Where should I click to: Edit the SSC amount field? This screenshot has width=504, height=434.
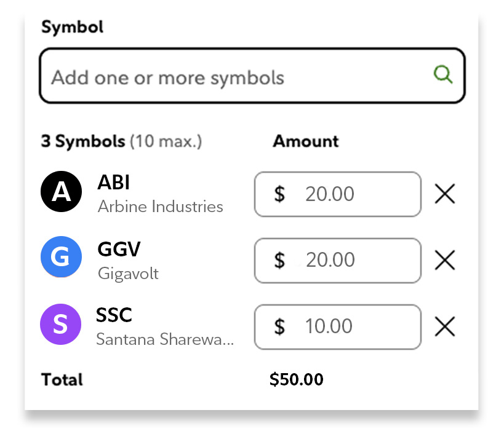tap(337, 327)
